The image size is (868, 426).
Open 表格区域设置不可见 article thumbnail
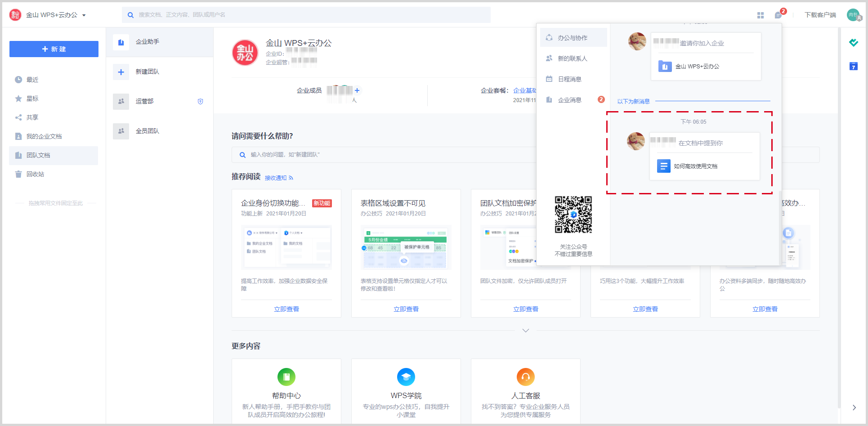point(406,247)
